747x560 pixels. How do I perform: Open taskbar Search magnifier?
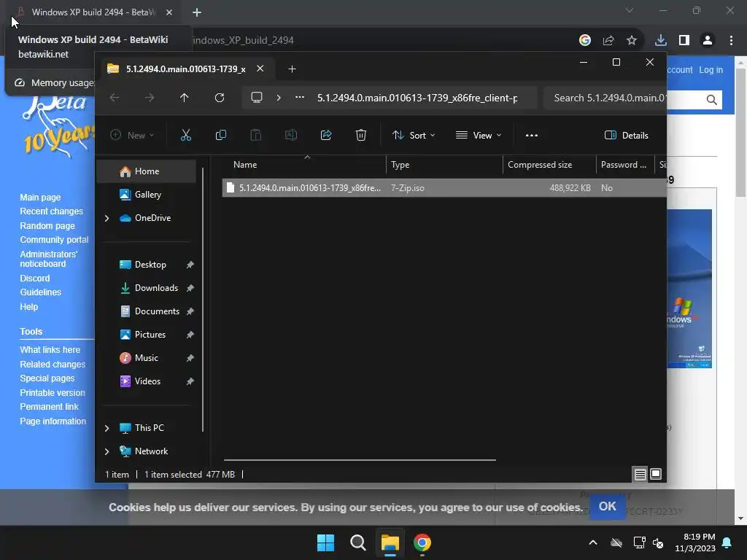pos(357,542)
